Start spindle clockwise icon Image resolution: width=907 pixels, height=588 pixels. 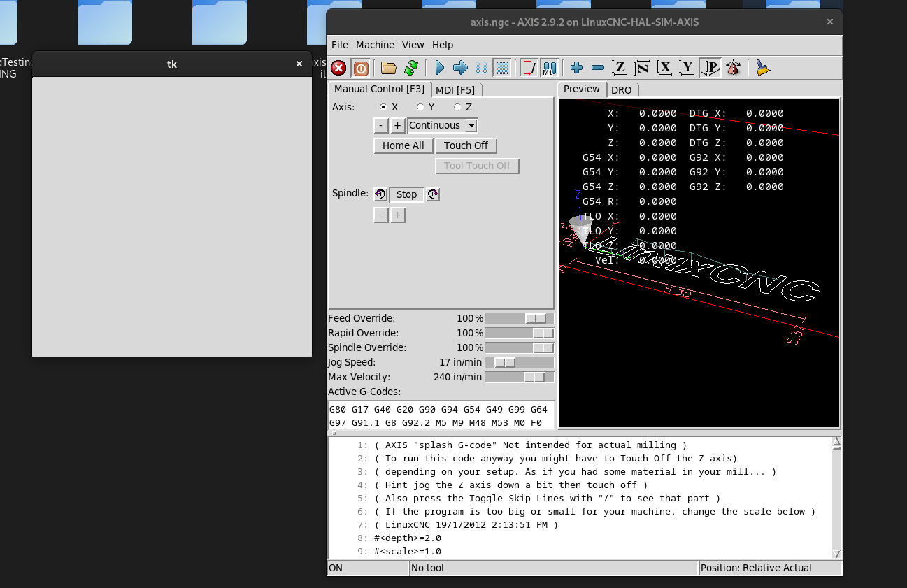pos(433,194)
